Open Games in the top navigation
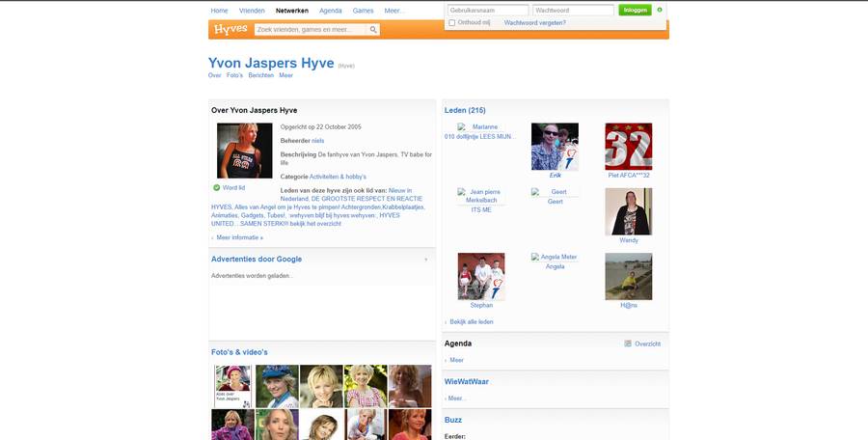 tap(364, 11)
